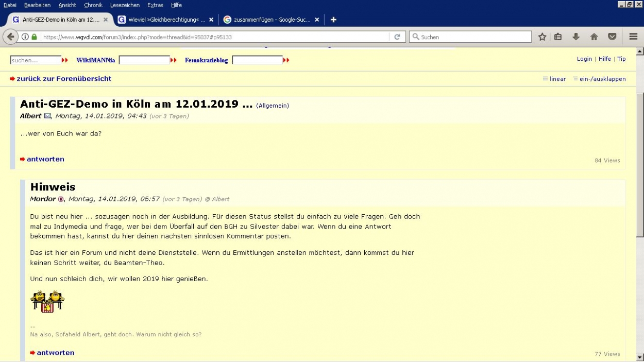644x362 pixels.
Task: Click the browser back arrow button
Action: click(10, 37)
